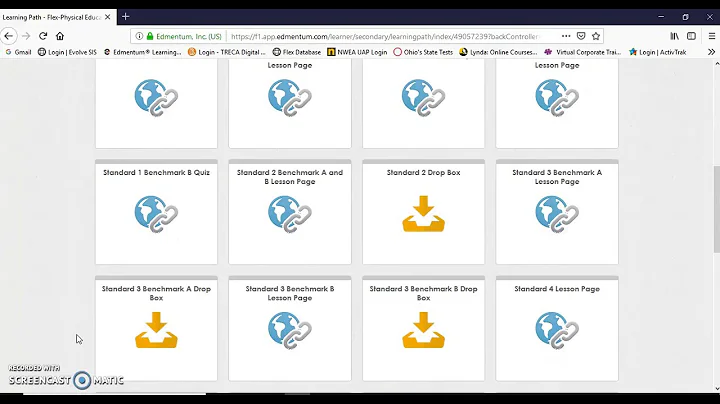720x404 pixels.
Task: Click the address bar URL field
Action: (x=385, y=36)
